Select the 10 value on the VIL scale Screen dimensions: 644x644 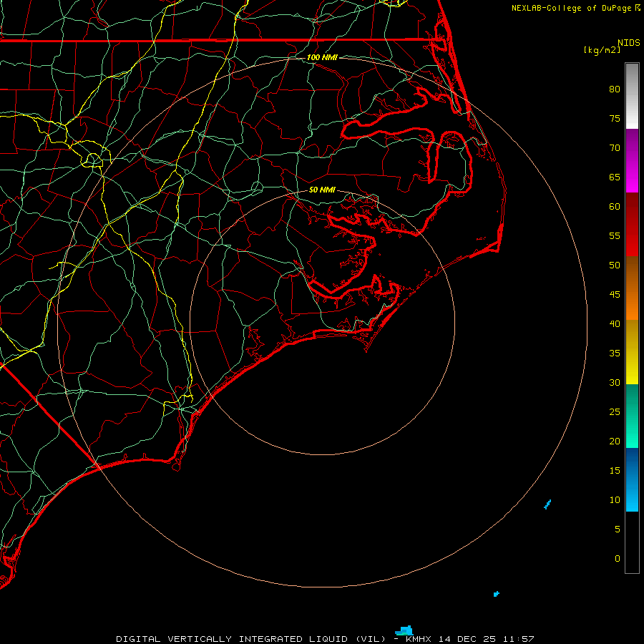click(615, 500)
